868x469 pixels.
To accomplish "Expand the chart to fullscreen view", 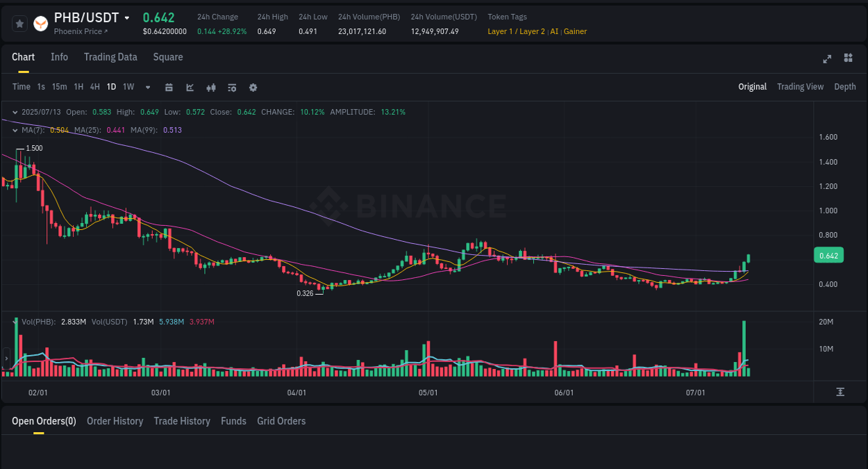I will point(827,59).
